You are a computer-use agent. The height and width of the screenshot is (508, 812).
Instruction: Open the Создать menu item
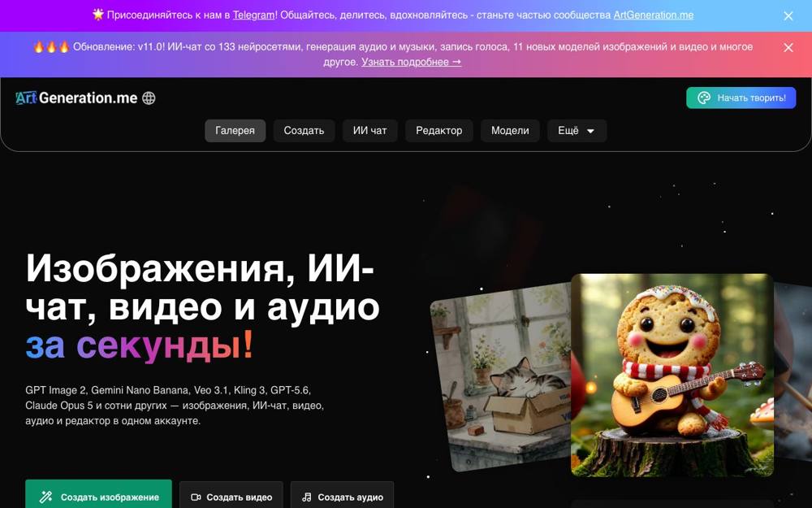tap(304, 131)
